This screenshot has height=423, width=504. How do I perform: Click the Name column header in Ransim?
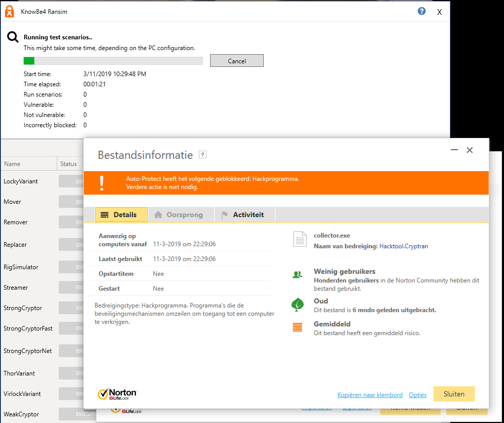[x=29, y=164]
